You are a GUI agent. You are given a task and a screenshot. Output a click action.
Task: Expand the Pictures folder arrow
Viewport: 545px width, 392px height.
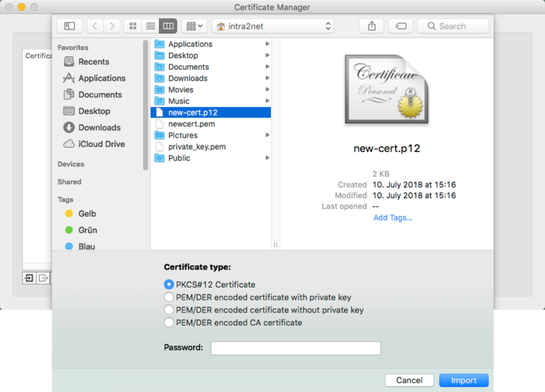click(x=267, y=135)
